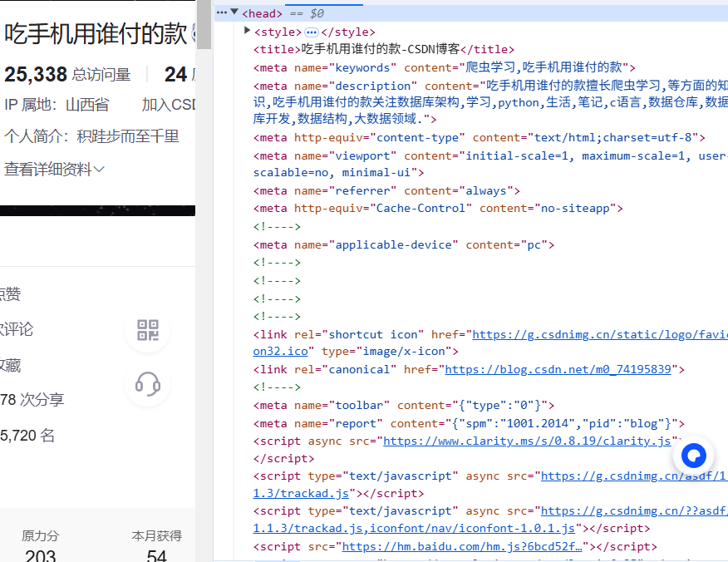Collapse the head element triangle
728x562 pixels.
coord(234,12)
